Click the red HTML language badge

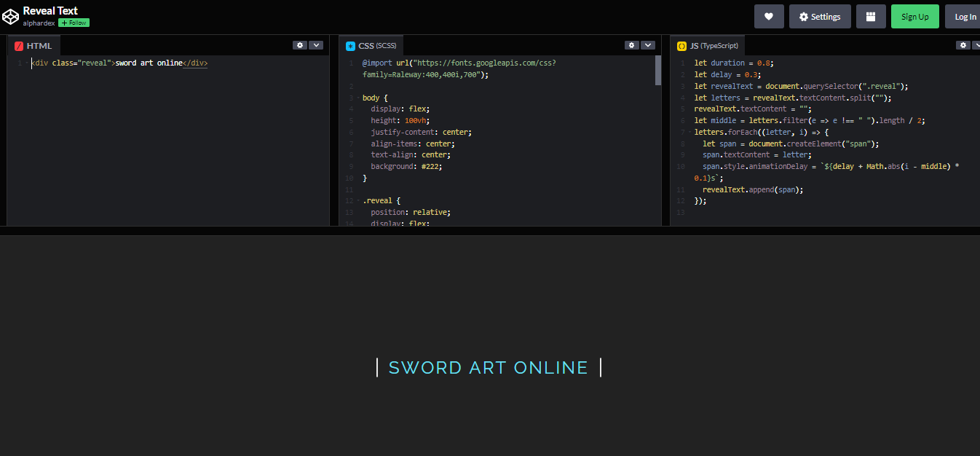pyautogui.click(x=18, y=44)
